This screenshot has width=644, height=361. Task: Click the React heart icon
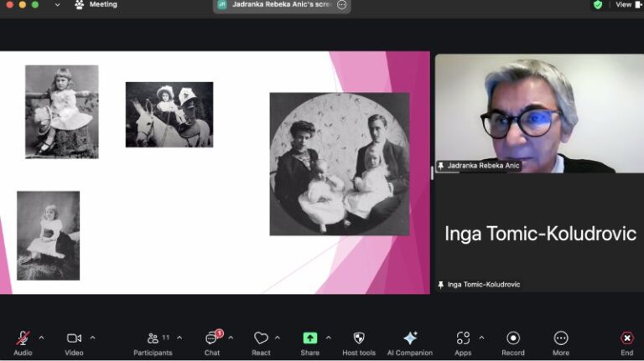tap(261, 338)
